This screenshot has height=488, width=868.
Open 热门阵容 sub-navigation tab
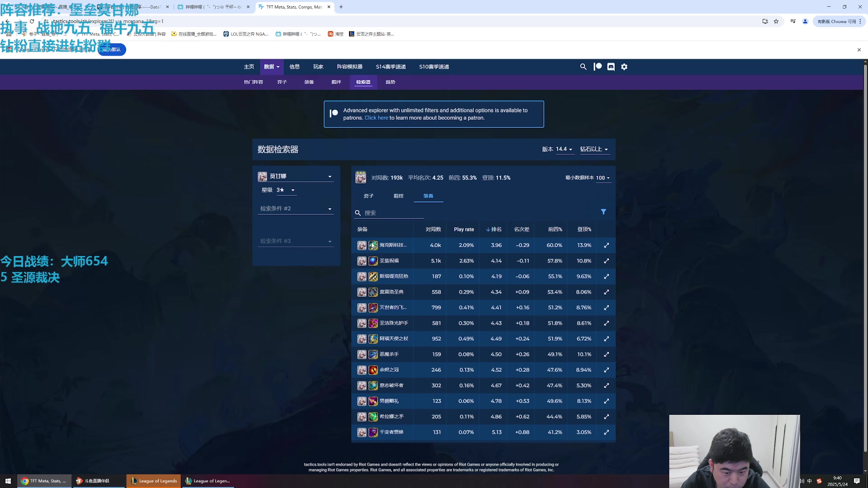(253, 82)
